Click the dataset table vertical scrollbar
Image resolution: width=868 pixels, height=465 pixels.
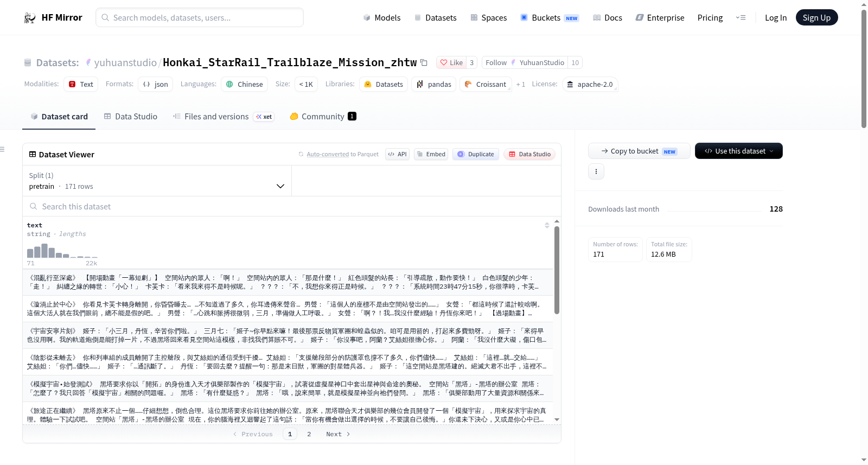point(557,270)
